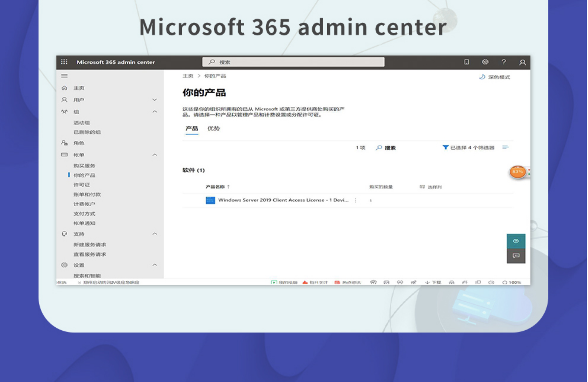Click the 设置 gear icon in the sidebar
Screen dimensions: 588x382
point(64,265)
